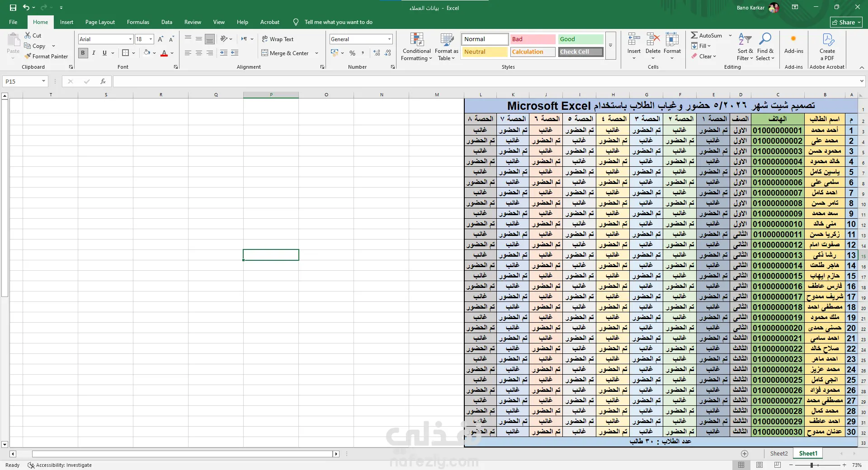Click Tell me what you want to do
The height and width of the screenshot is (470, 868).
(338, 22)
